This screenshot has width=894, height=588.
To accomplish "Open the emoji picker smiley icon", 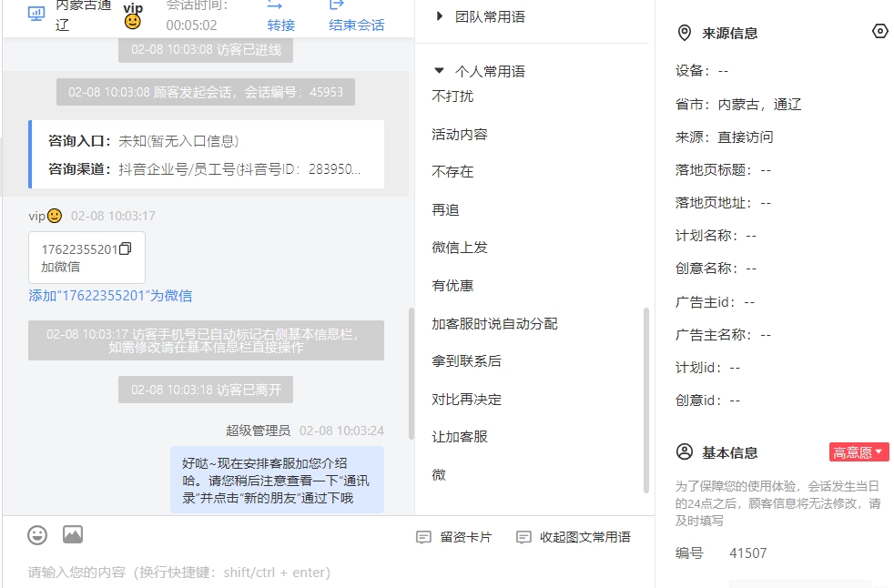I will (x=37, y=535).
